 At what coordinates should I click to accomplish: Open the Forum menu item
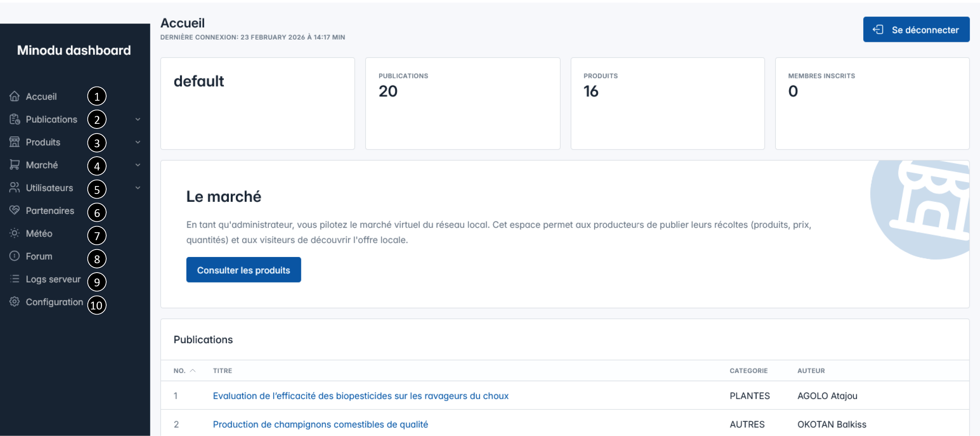tap(39, 256)
